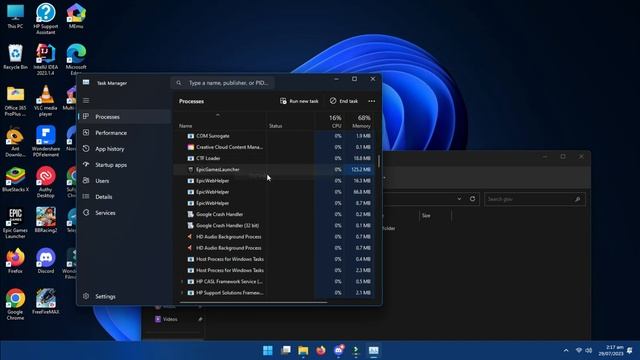Launch VLC media player from desktop
Viewport: 640px width, 360px height.
(x=46, y=101)
